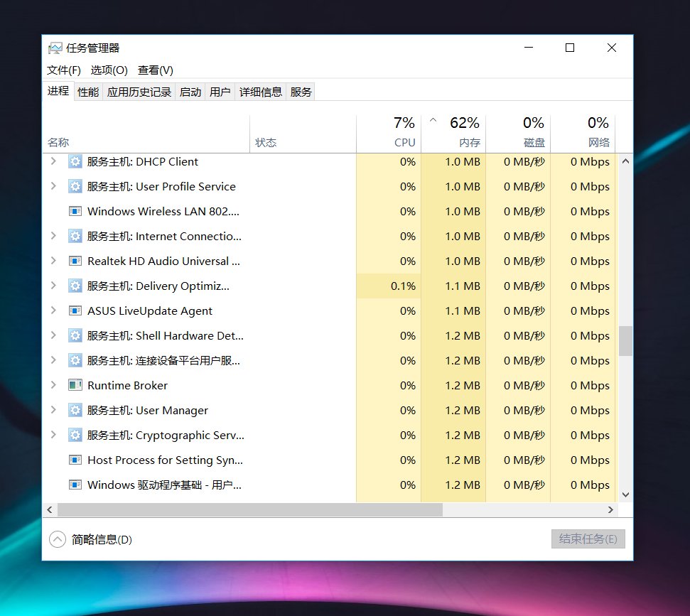
Task: Click the gear icon of Delivery Optimiz... row
Action: 75,286
